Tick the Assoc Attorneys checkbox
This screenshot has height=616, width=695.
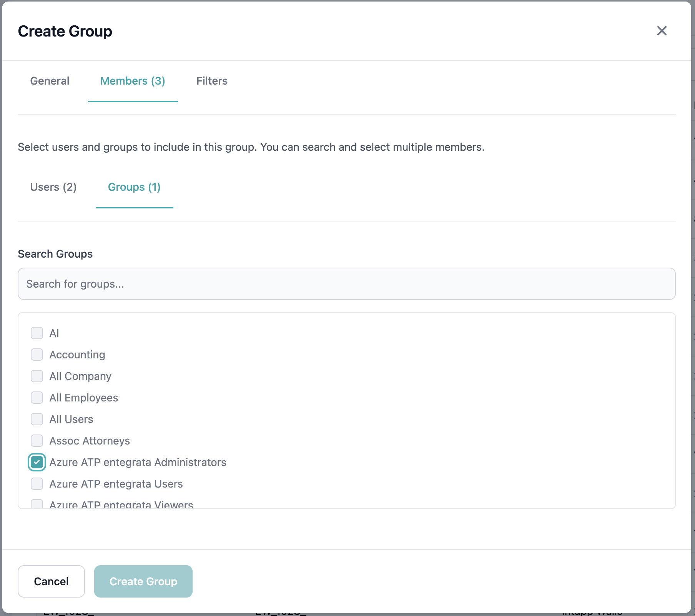(37, 441)
